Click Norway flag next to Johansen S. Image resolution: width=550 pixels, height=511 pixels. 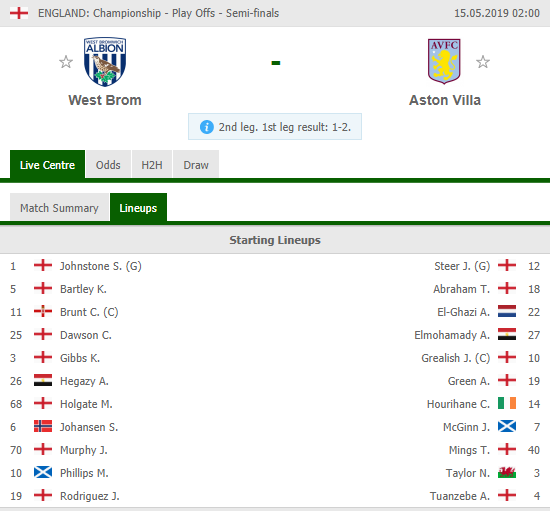43,426
